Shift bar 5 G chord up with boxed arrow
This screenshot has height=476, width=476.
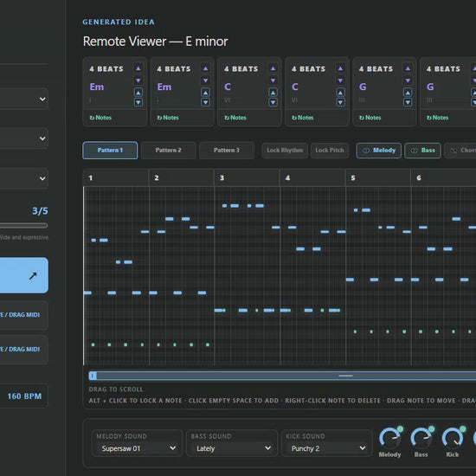tap(408, 93)
